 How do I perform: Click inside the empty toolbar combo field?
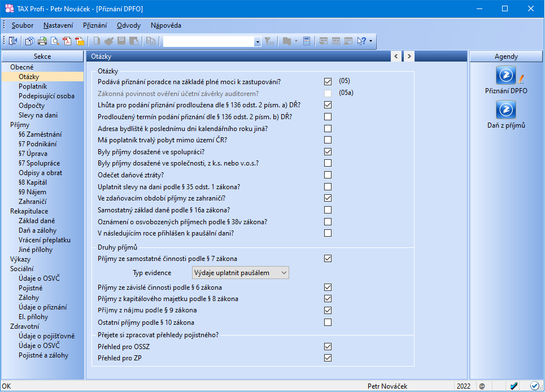(x=208, y=42)
